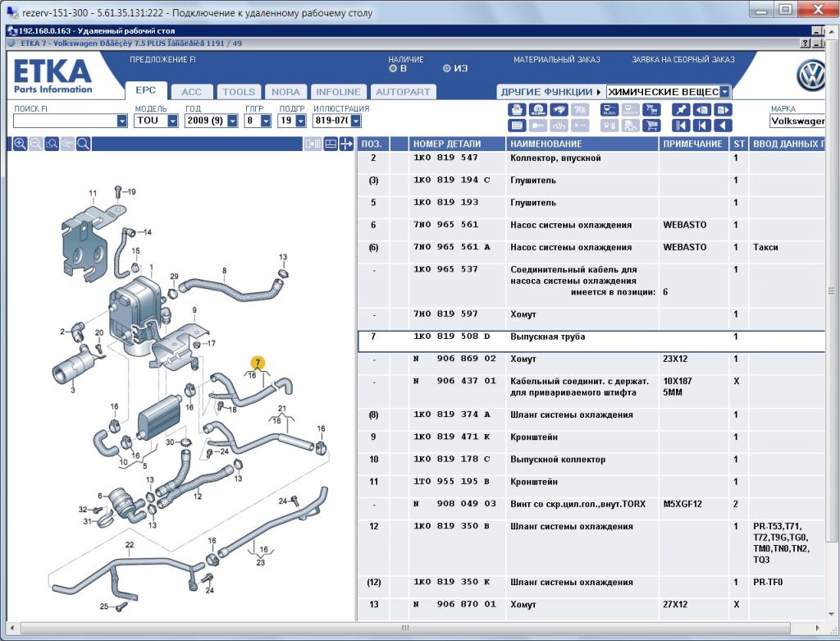Click part number 1K0 819 471 K
840x641 pixels.
pos(452,437)
